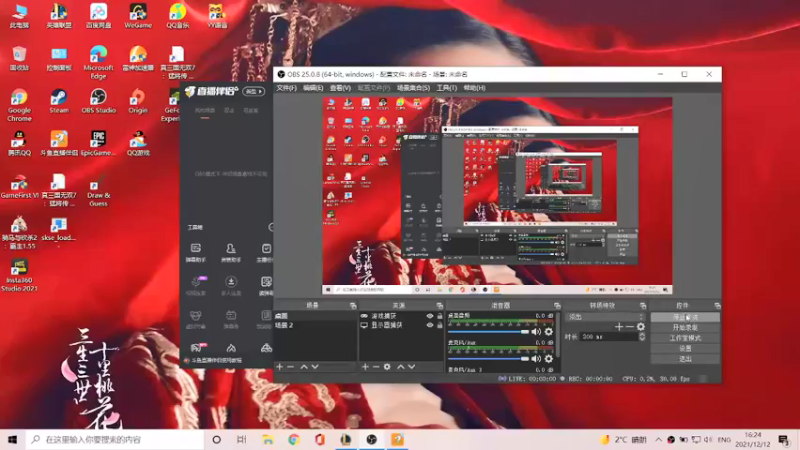Click the 房管助手 tool in 直播伴侣
The image size is (800, 450).
(231, 253)
